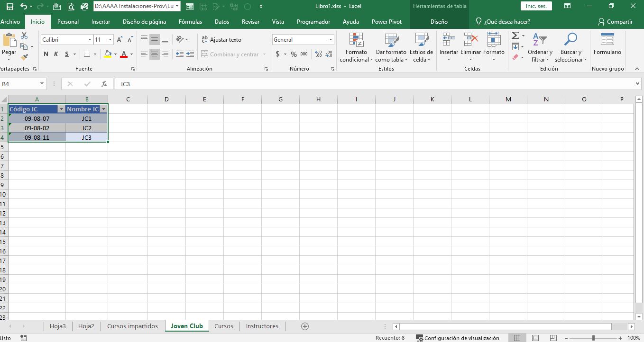The image size is (644, 342).
Task: Click the Formato condicional icon
Action: [x=356, y=42]
